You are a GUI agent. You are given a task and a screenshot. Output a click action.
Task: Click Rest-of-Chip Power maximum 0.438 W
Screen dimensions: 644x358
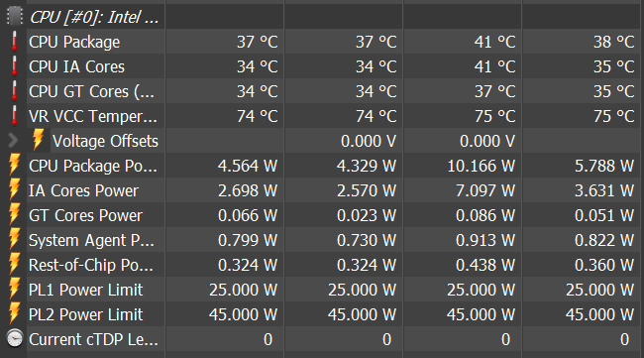485,265
